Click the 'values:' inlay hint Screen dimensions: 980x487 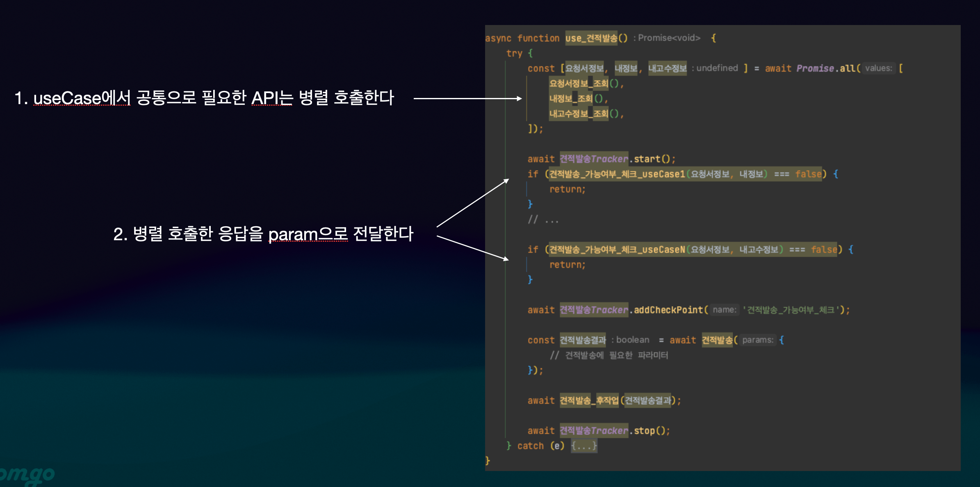(878, 68)
